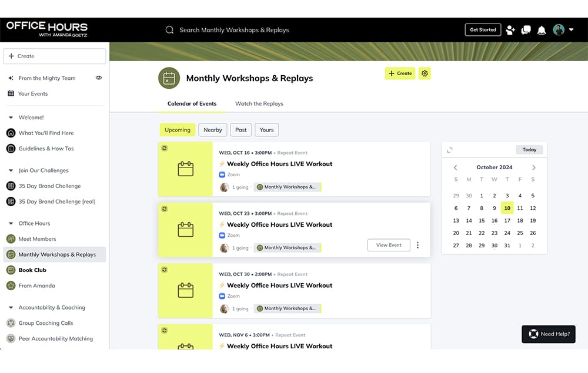This screenshot has width=588, height=373.
Task: Click the Office Hours logo
Action: [47, 29]
